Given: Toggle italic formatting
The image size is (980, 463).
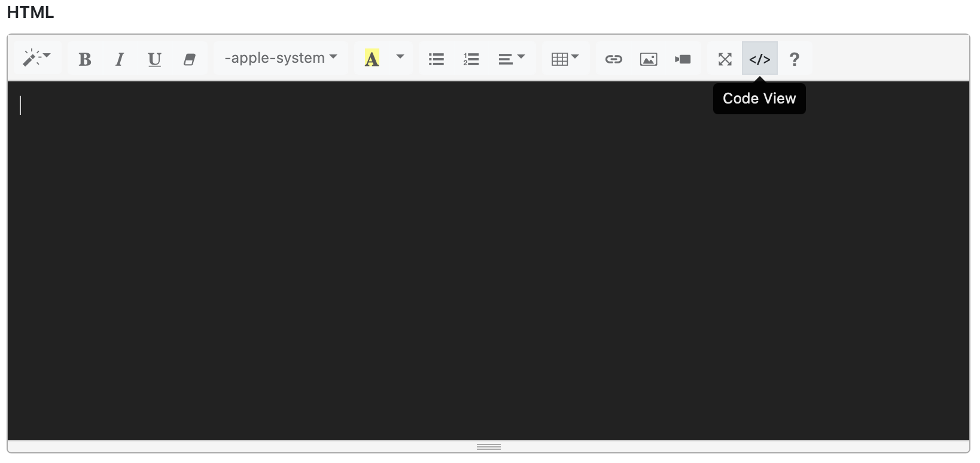Looking at the screenshot, I should click(x=120, y=59).
